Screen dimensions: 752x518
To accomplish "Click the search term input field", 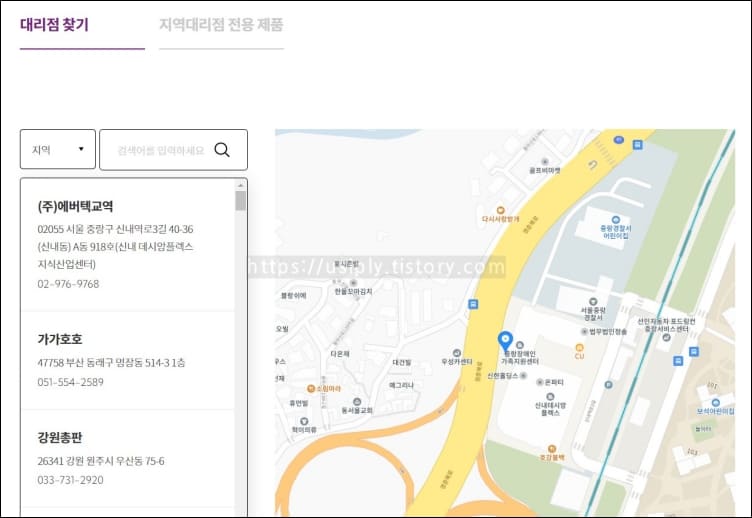I will pos(161,150).
